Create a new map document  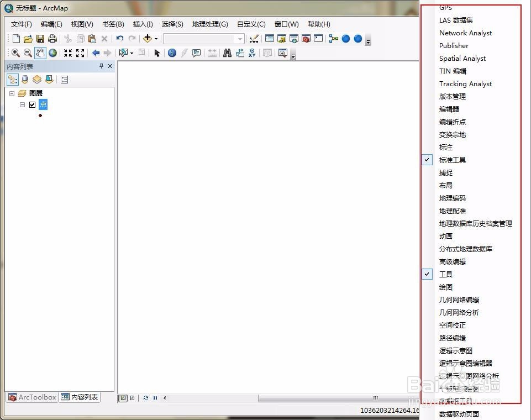click(16, 39)
